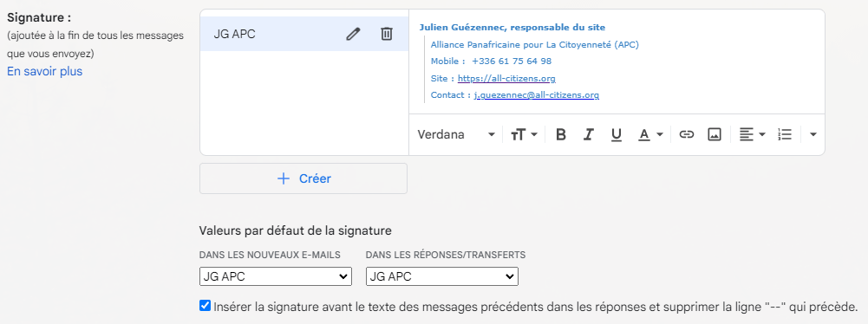Uncheck insert signature before quoted text checkbox

205,306
